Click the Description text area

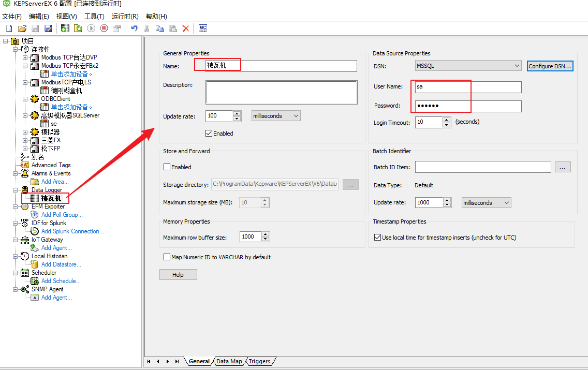coord(281,92)
